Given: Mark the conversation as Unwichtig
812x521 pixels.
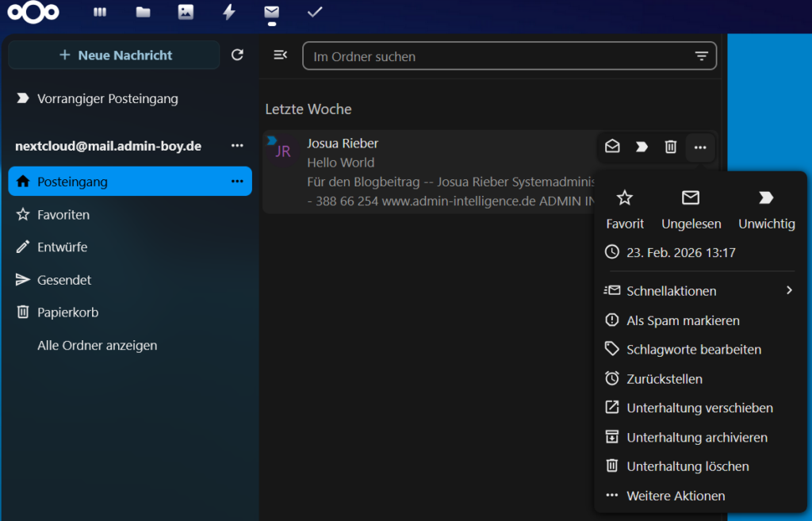Looking at the screenshot, I should pos(764,207).
